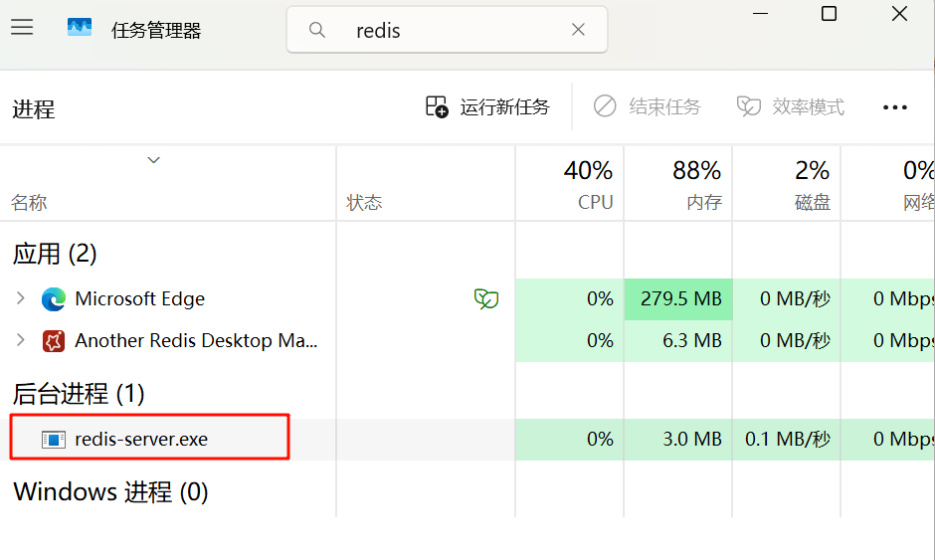Click Another Redis Desktop Manager icon

(x=53, y=341)
